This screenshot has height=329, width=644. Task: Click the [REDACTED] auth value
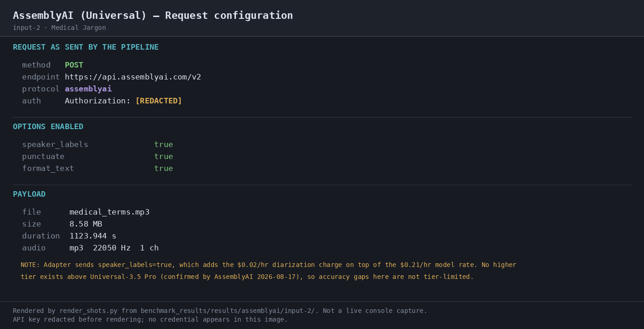coord(159,101)
